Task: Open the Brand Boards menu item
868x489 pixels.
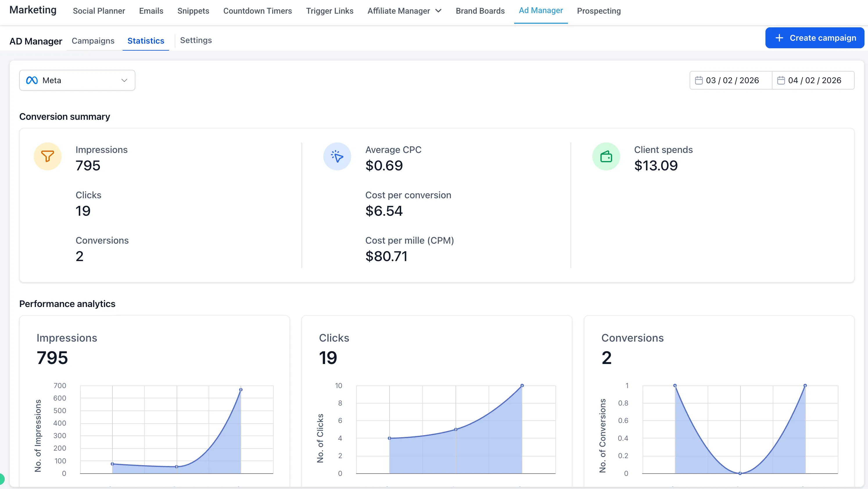Action: point(480,11)
